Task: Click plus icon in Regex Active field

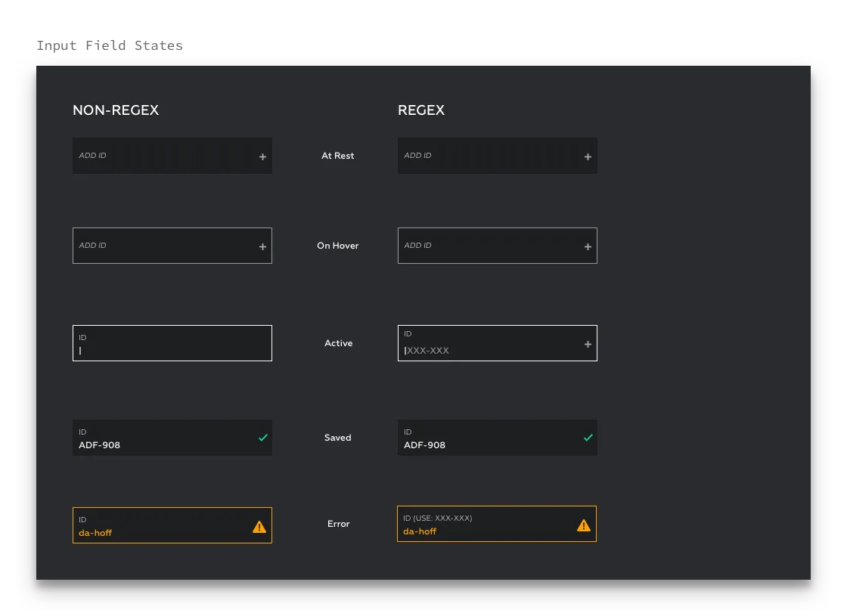Action: click(x=588, y=344)
